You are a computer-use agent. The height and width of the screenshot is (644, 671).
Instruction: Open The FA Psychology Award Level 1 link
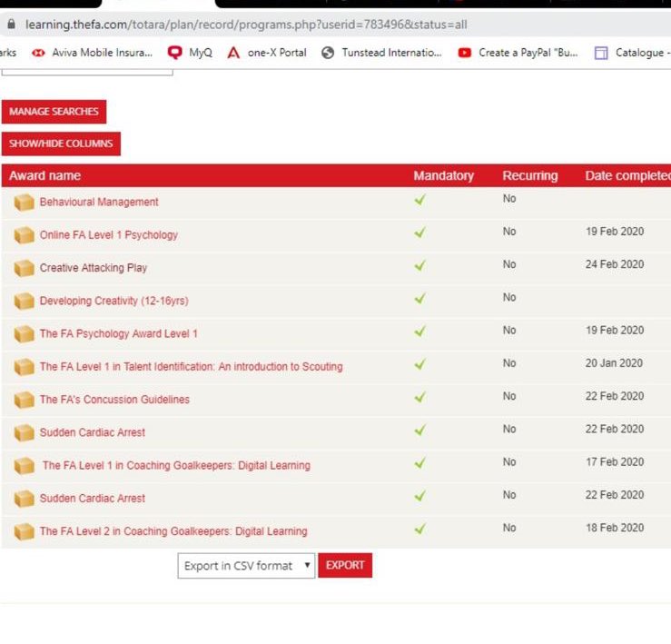pos(119,334)
